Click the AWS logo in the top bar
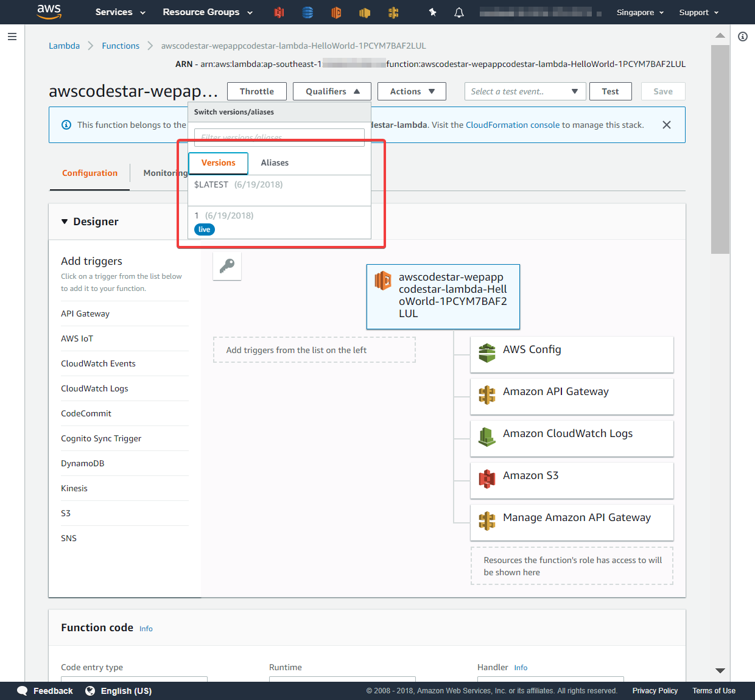Viewport: 755px width, 700px height. tap(49, 12)
